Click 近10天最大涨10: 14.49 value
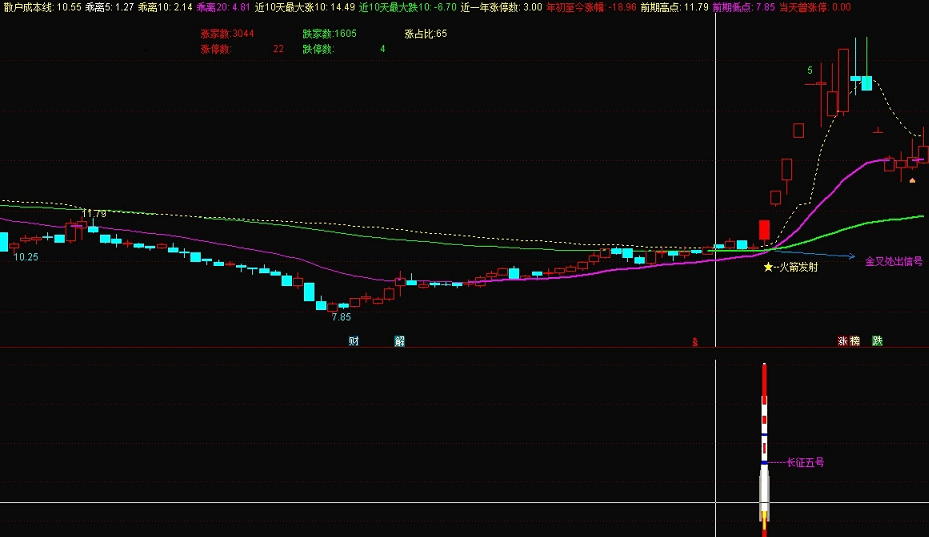This screenshot has height=537, width=929. click(x=305, y=7)
